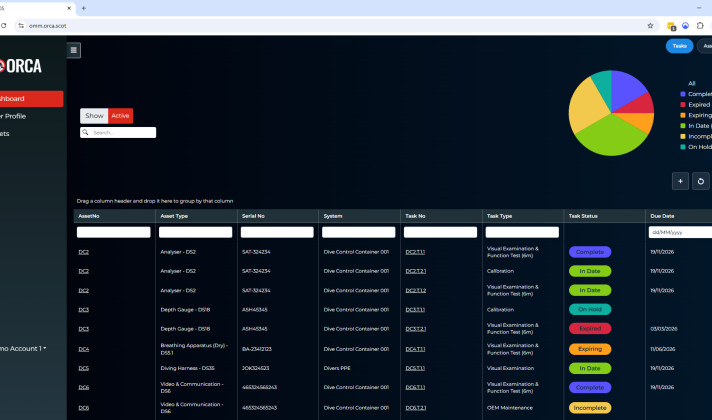Toggle the Expired legend red swatch
This screenshot has height=420, width=712.
(683, 104)
